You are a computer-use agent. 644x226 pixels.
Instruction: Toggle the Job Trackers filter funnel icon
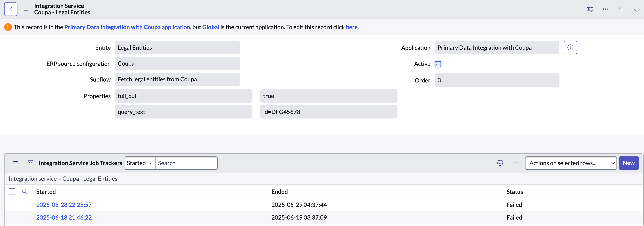coord(30,163)
